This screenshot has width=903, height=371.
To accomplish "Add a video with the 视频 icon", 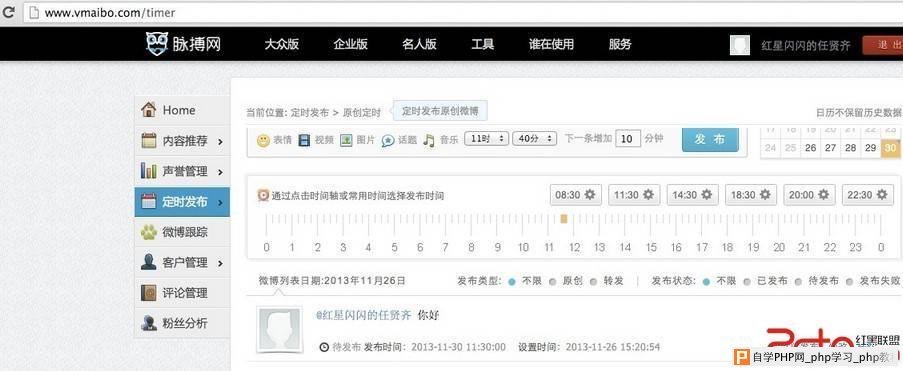I will pyautogui.click(x=304, y=140).
